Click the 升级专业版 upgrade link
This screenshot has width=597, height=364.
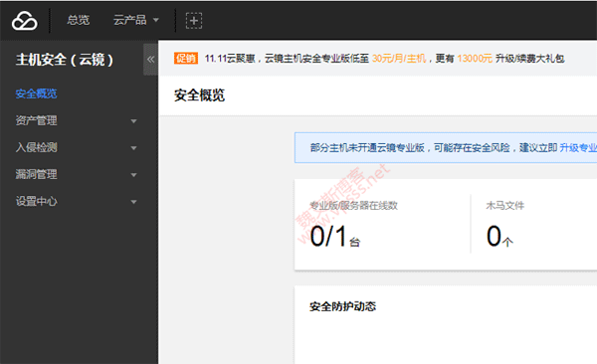coord(578,148)
